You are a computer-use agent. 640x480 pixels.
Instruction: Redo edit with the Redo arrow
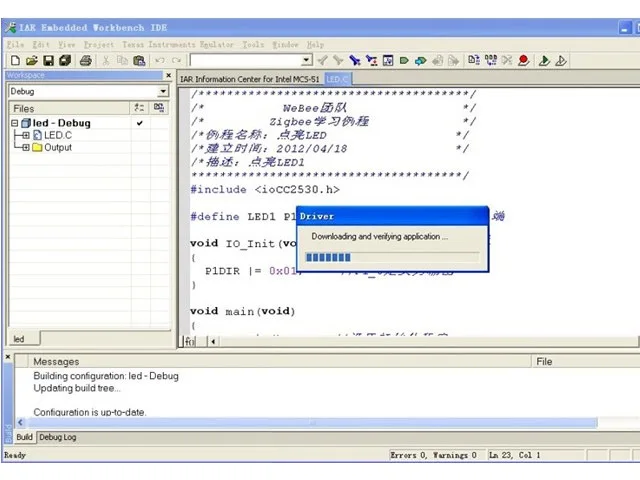[176, 61]
